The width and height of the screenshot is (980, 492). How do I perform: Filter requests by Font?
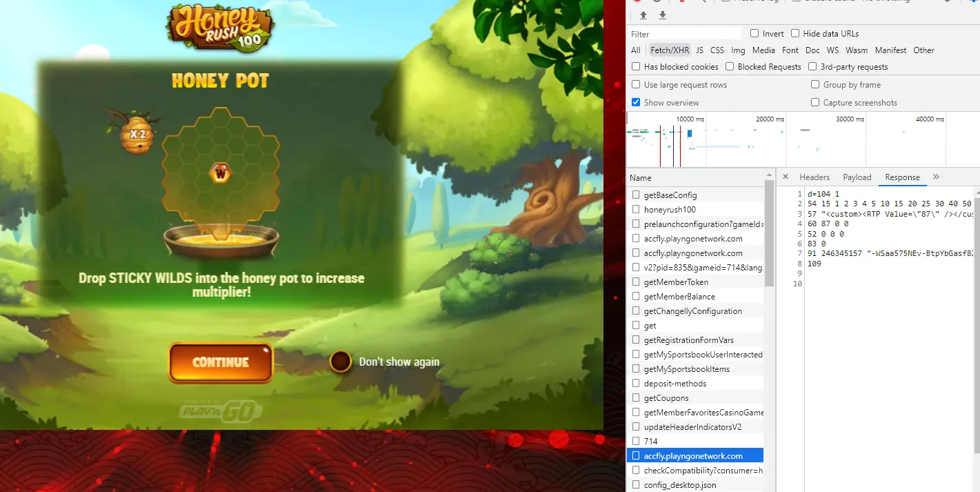click(x=790, y=50)
